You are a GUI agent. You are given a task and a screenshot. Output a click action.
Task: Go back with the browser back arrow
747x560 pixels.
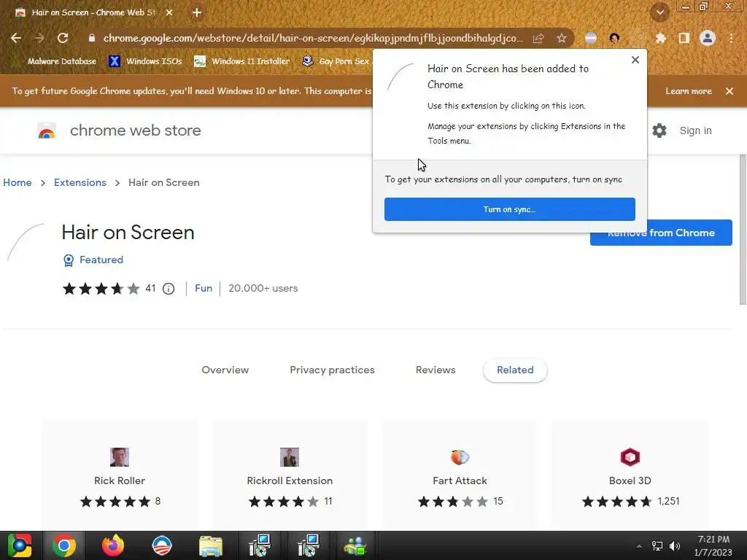click(16, 38)
